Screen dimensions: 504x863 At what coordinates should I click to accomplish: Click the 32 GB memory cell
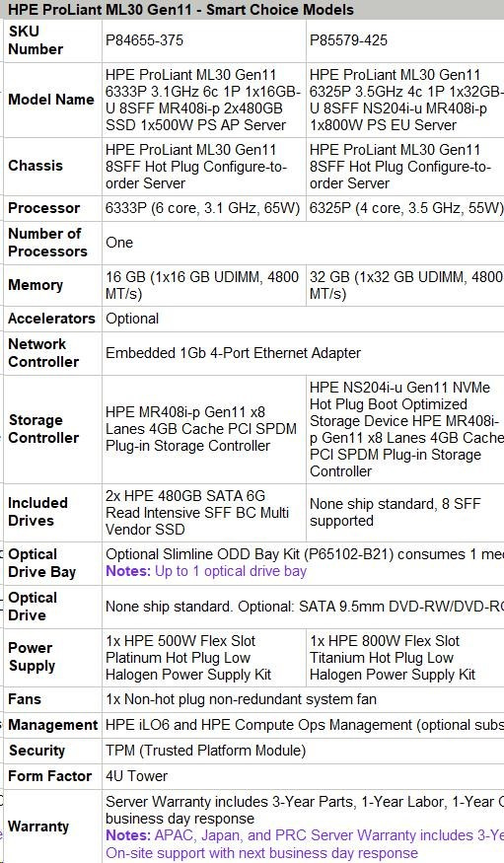point(406,285)
